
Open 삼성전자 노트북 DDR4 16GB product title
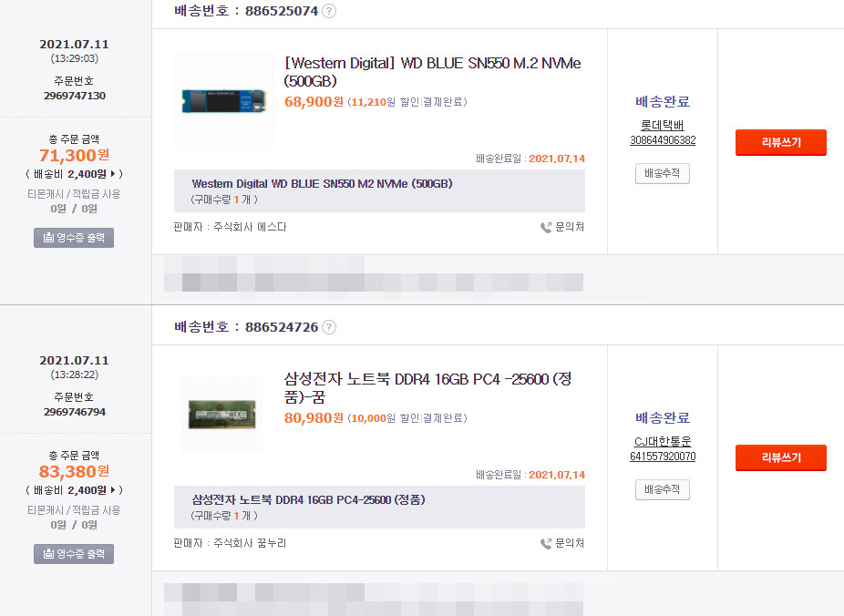tap(427, 388)
